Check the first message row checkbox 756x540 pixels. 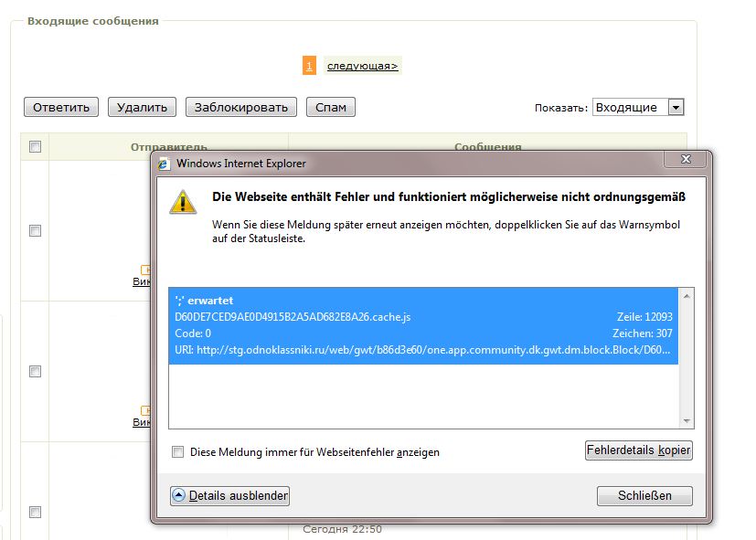tap(36, 231)
